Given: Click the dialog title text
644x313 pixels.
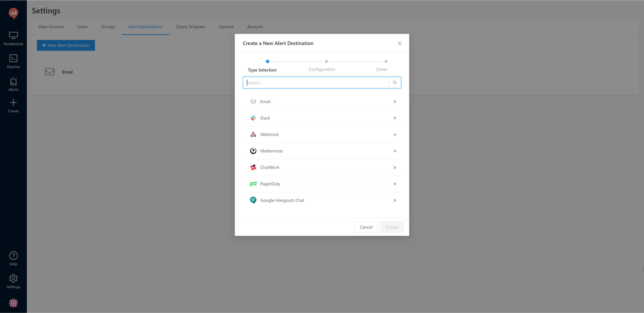Looking at the screenshot, I should (278, 43).
